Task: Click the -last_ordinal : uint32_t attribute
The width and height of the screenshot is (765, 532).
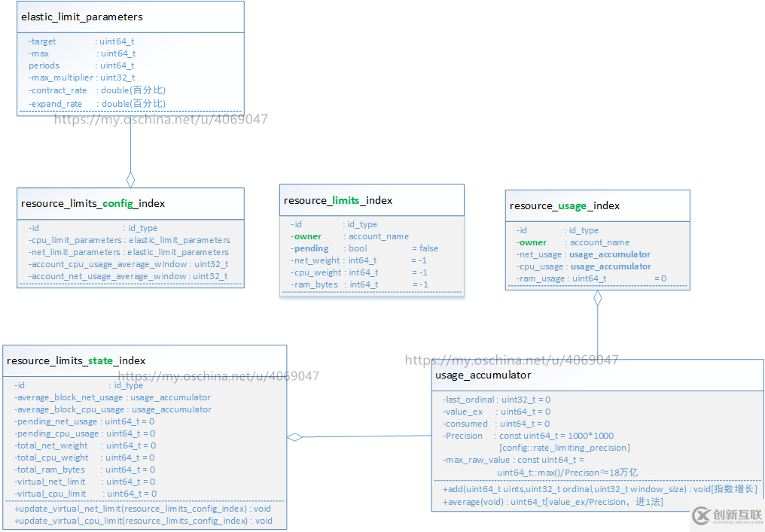Action: pos(497,400)
